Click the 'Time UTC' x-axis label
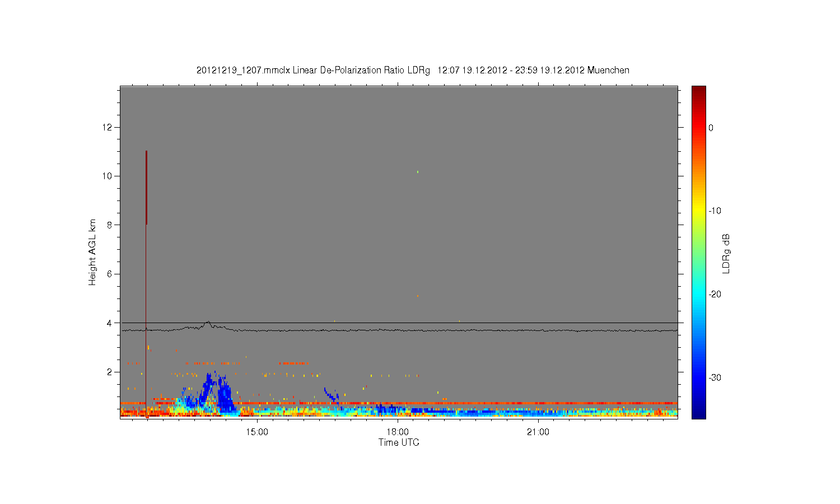The width and height of the screenshot is (840, 504). pyautogui.click(x=399, y=442)
